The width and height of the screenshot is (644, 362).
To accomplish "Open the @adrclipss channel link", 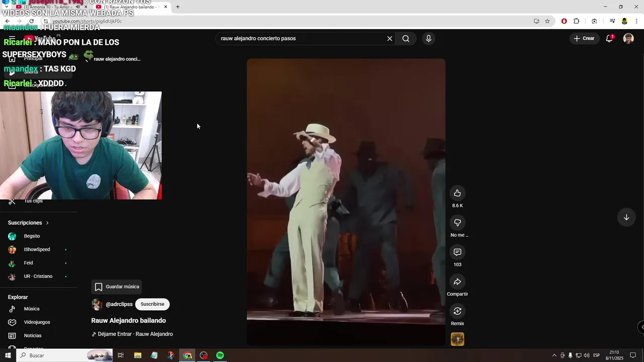I will pyautogui.click(x=119, y=304).
